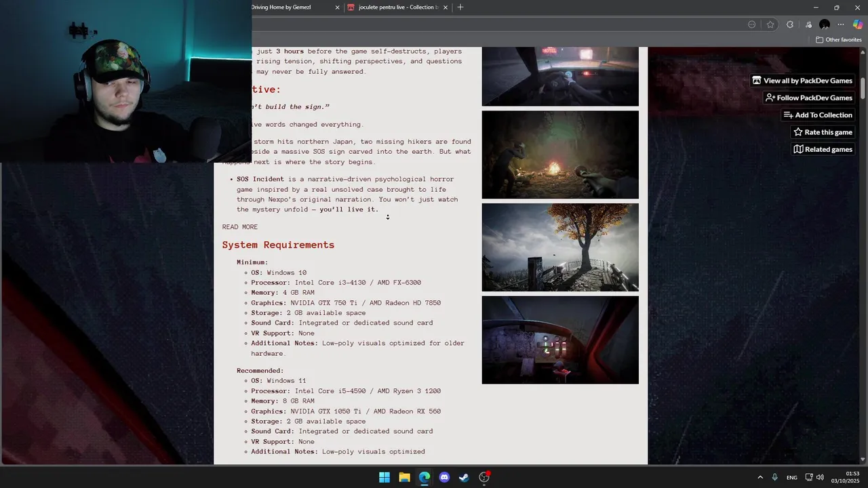The width and height of the screenshot is (868, 488).
Task: Open the address bar more-options circle icon
Action: pyautogui.click(x=751, y=24)
